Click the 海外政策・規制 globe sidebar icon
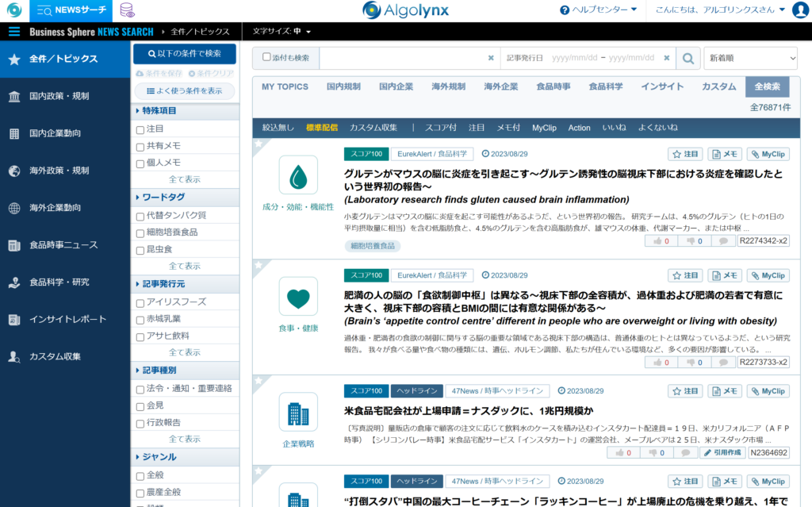This screenshot has width=812, height=507. pyautogui.click(x=14, y=171)
